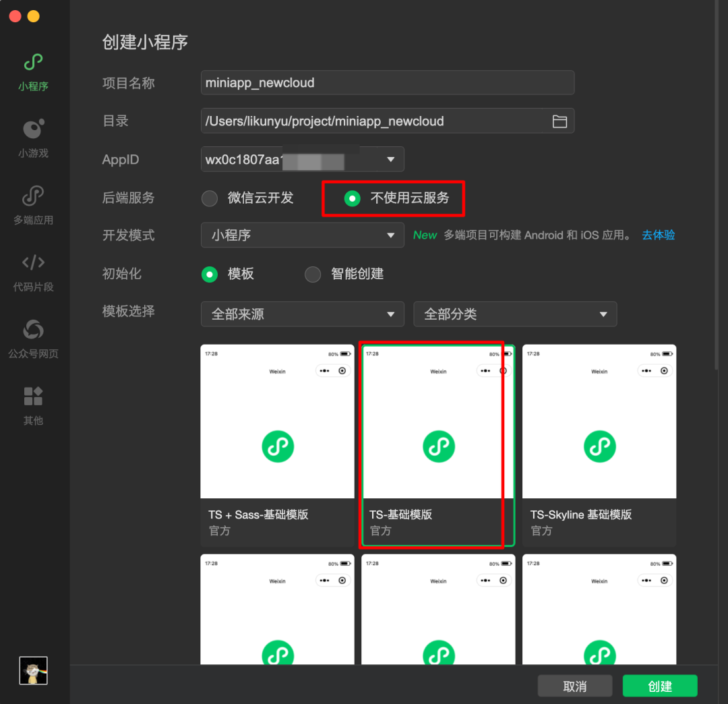The image size is (728, 704).
Task: Open the 多端应用 sidebar section
Action: tap(34, 206)
